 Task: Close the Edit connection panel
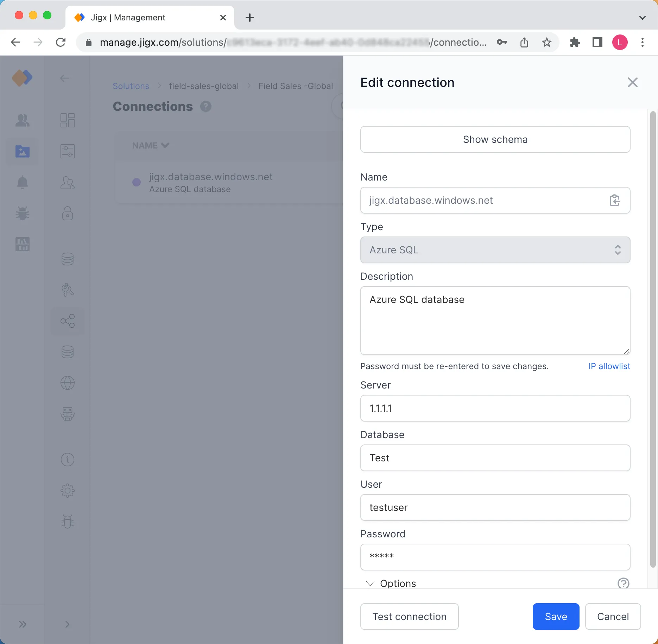pos(633,83)
